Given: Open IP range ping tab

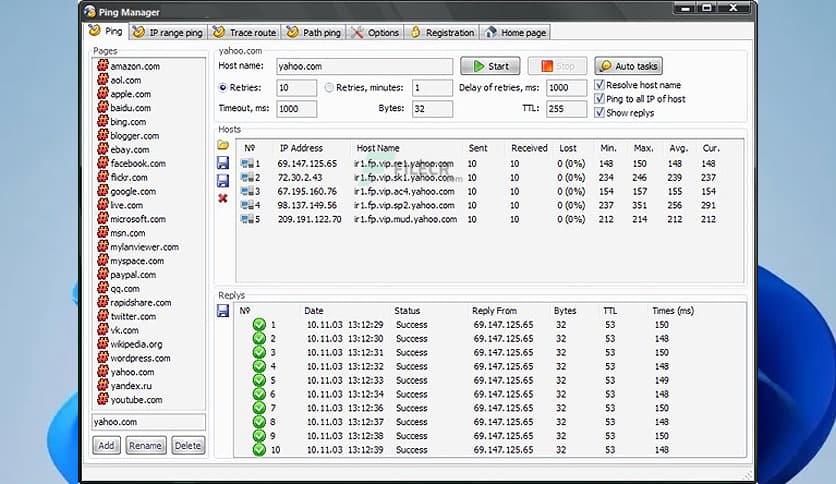Looking at the screenshot, I should coord(168,33).
